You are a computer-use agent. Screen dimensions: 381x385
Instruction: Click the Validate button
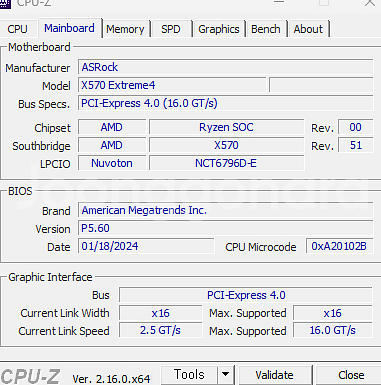(x=275, y=375)
